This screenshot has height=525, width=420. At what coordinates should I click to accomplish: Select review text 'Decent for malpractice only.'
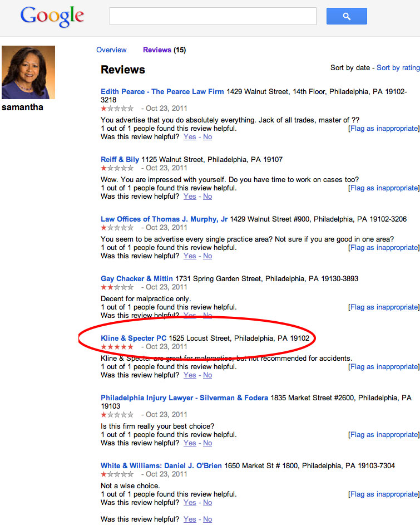click(146, 298)
